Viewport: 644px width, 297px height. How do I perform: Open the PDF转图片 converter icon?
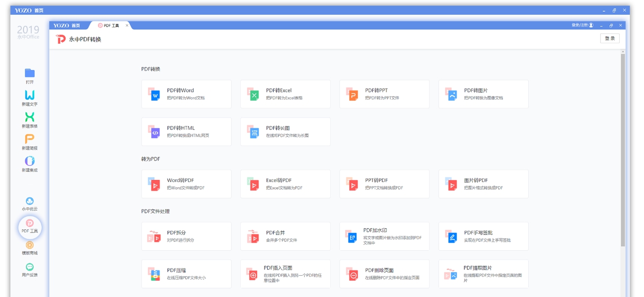coord(451,94)
